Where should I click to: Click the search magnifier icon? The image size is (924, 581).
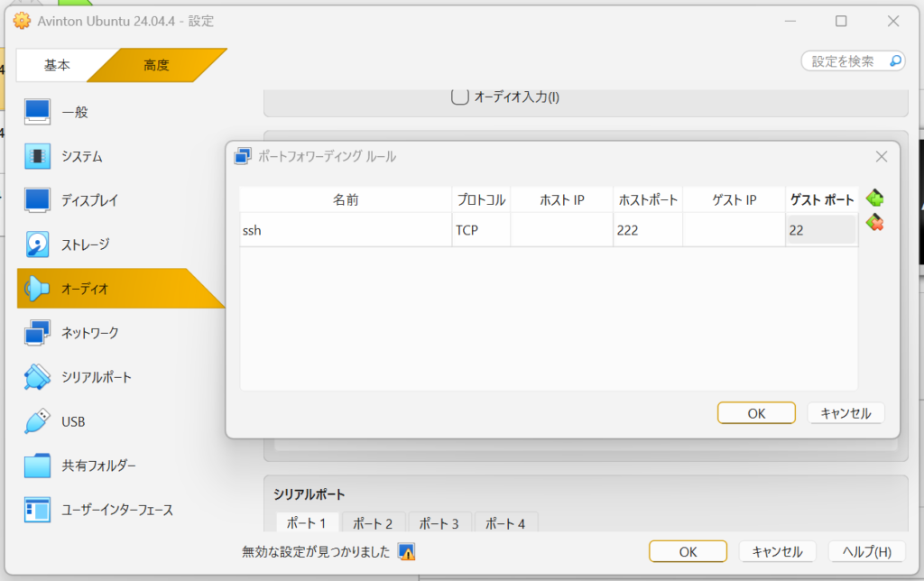click(895, 60)
